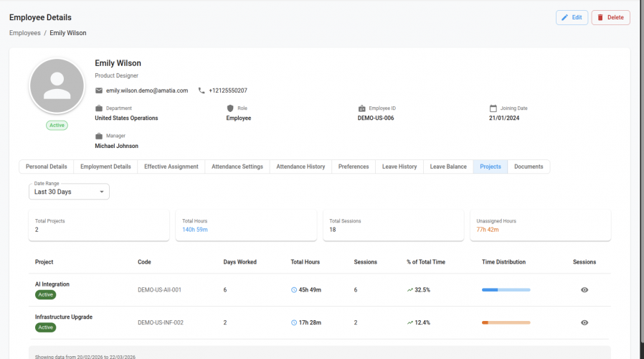Click code DEMO-US-INF-002

pos(161,323)
